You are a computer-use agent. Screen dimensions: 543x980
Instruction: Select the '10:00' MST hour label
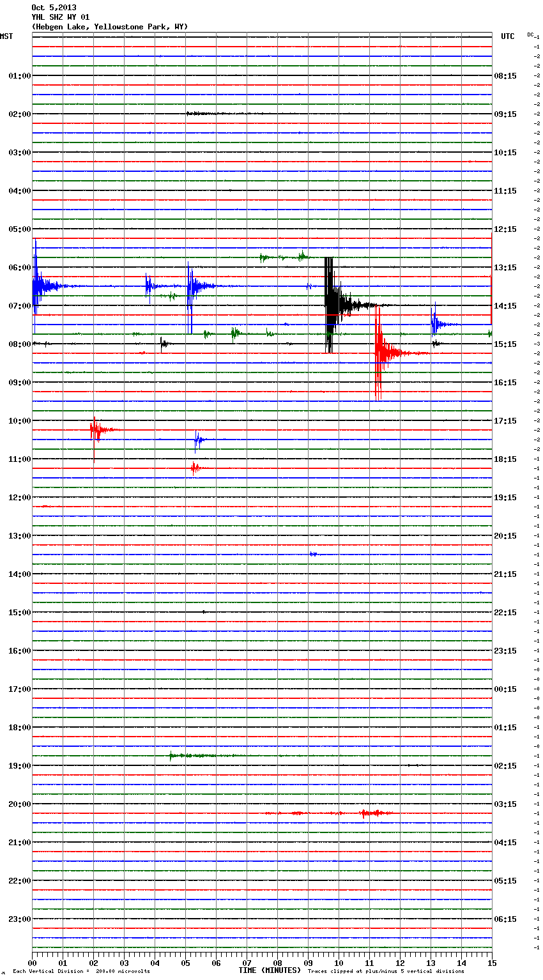pos(20,421)
